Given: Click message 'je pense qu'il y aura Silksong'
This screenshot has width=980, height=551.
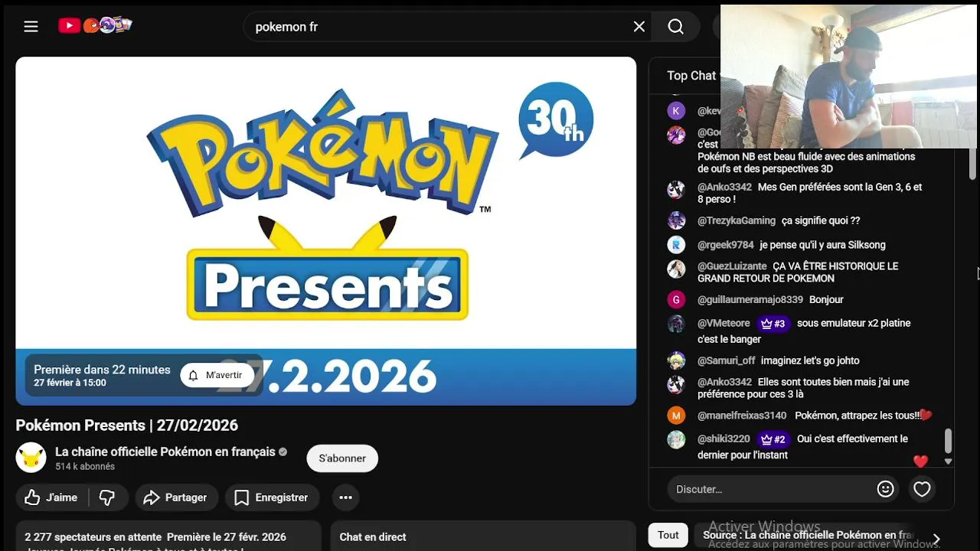Looking at the screenshot, I should tap(823, 245).
